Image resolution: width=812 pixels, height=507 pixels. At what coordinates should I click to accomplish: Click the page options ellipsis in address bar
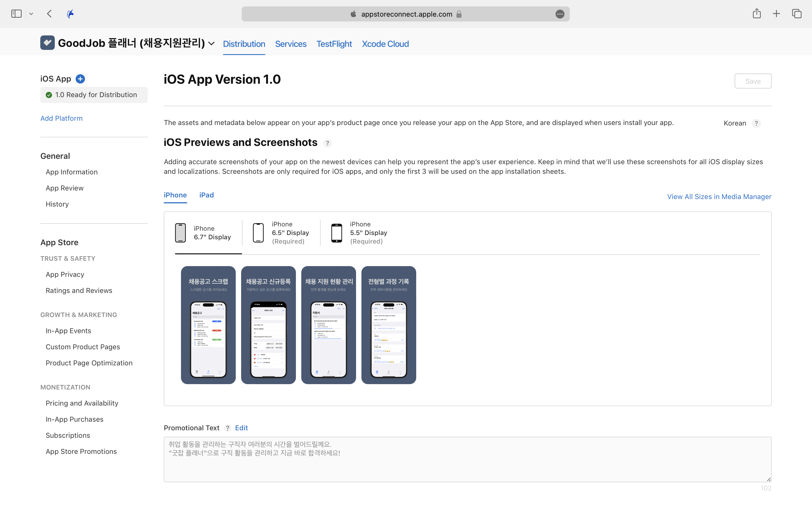tap(560, 14)
